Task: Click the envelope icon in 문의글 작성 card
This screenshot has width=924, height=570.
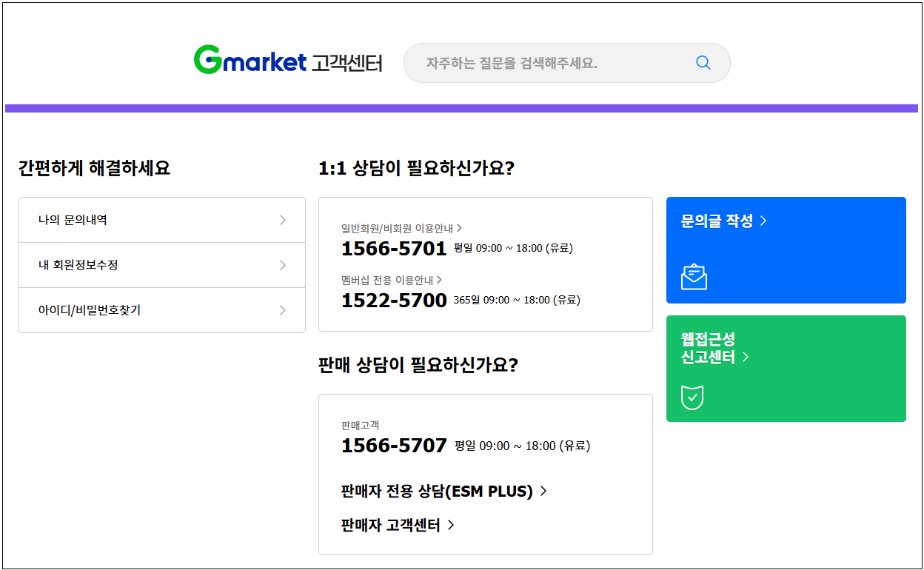Action: pyautogui.click(x=694, y=277)
